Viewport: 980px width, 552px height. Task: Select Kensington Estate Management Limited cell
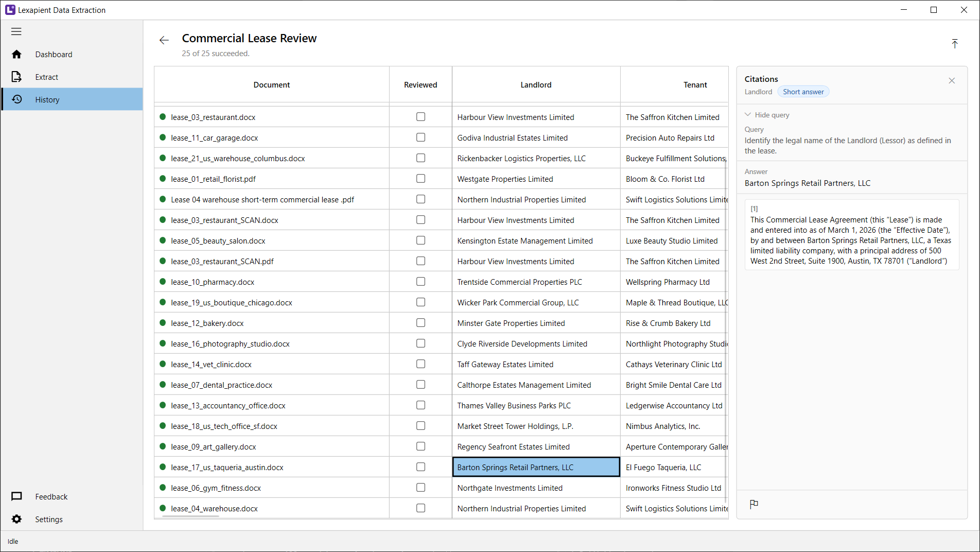tap(536, 240)
